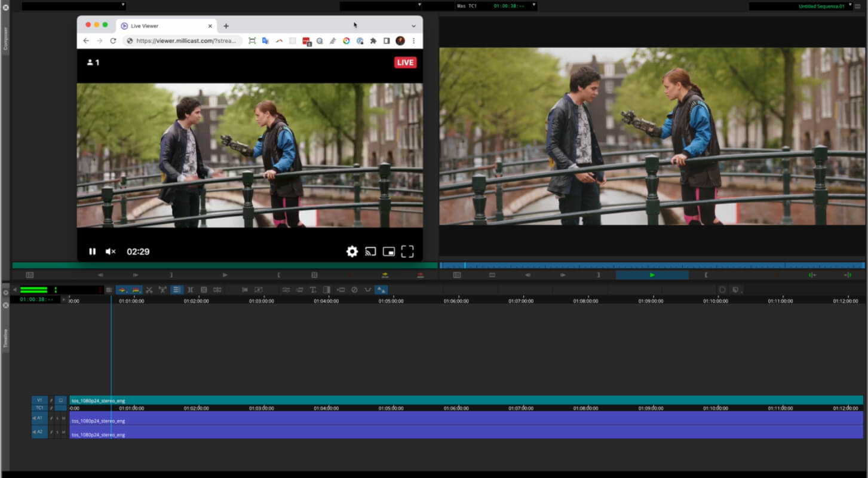
Task: Unmute the Live Viewer stream audio
Action: tap(111, 252)
